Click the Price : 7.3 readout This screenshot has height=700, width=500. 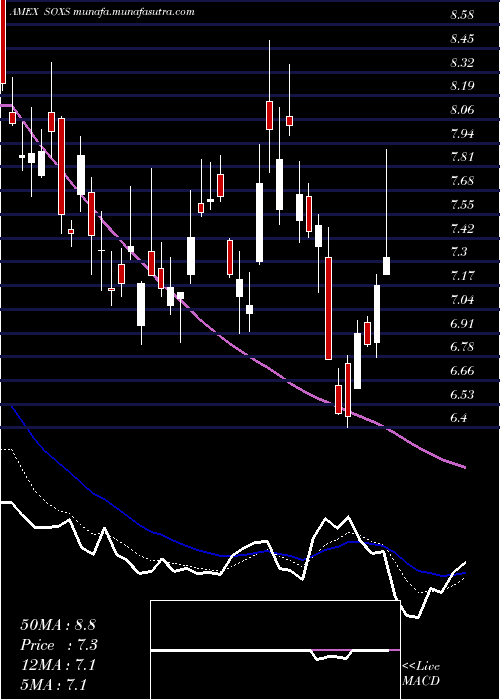(x=59, y=645)
